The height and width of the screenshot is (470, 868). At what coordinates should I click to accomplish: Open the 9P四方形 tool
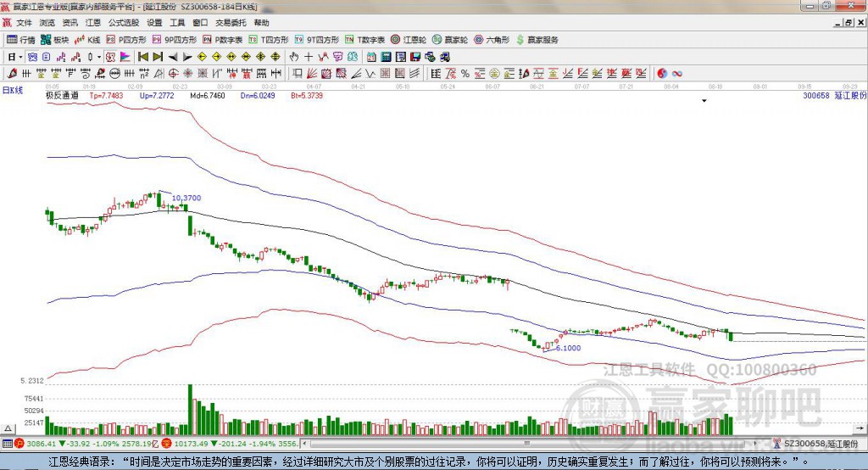click(175, 40)
